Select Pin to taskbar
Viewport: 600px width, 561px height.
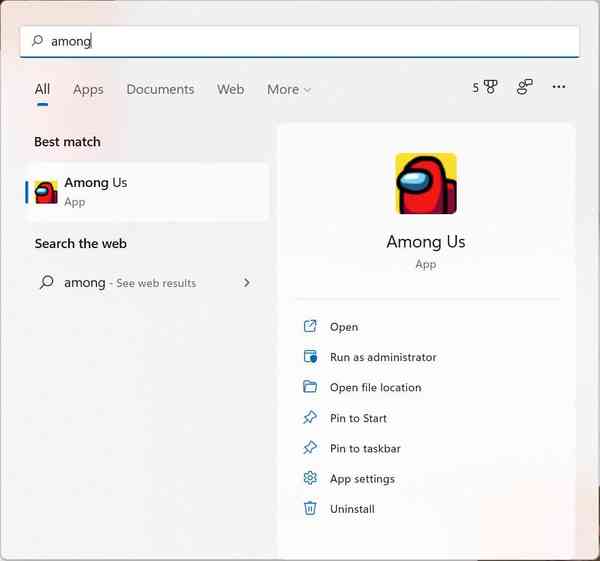365,448
